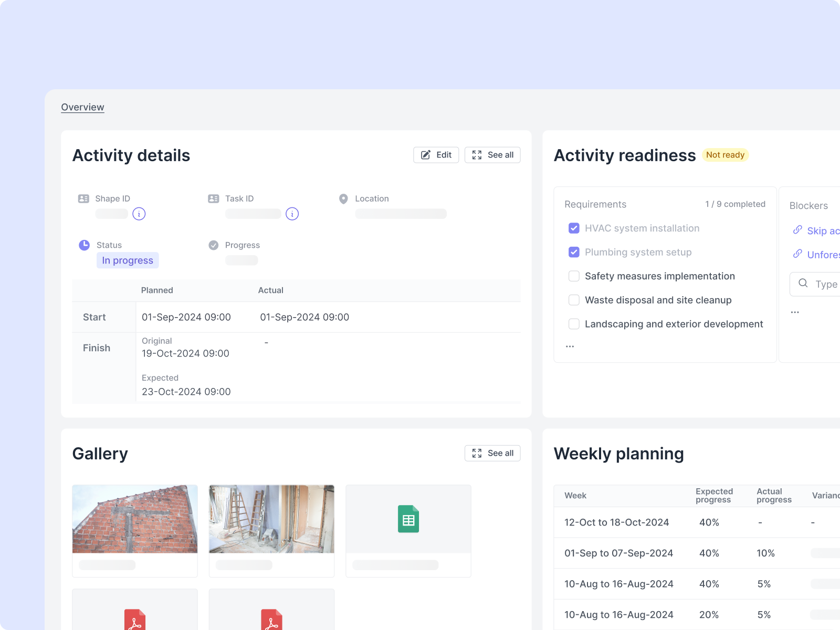Expand more requirements via ellipsis
Image resolution: width=840 pixels, height=630 pixels.
[570, 346]
